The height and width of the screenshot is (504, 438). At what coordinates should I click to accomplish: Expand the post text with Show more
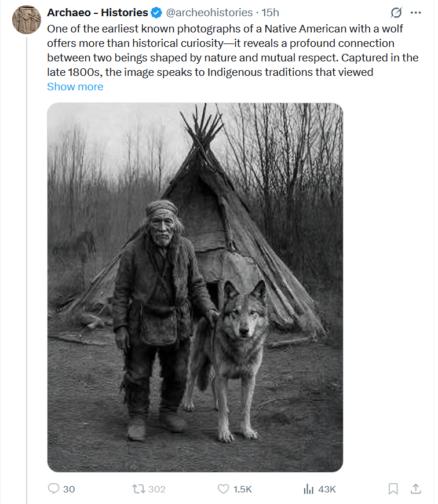(75, 87)
